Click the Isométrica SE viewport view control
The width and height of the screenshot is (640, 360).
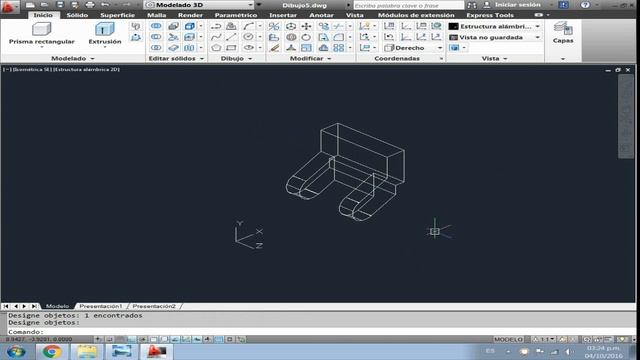(31, 69)
